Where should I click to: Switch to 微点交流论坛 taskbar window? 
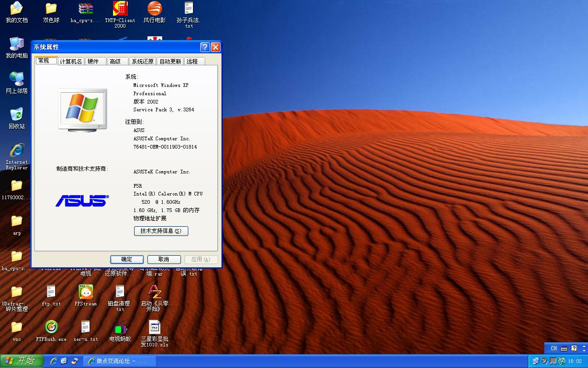pos(120,361)
